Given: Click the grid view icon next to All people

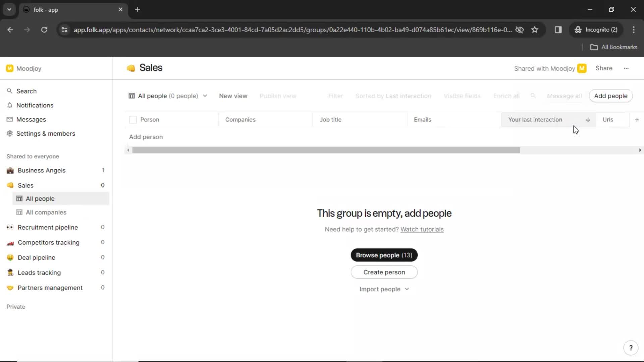Looking at the screenshot, I should 131,96.
